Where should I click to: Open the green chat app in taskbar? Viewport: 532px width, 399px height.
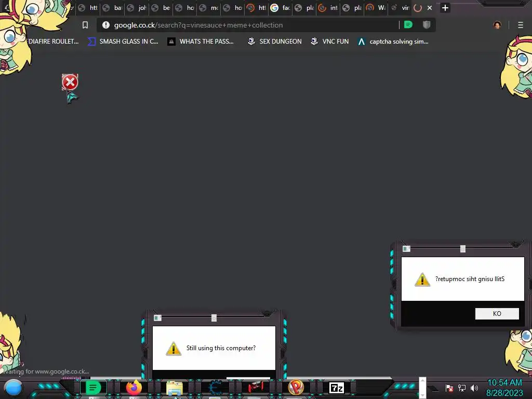coord(93,388)
